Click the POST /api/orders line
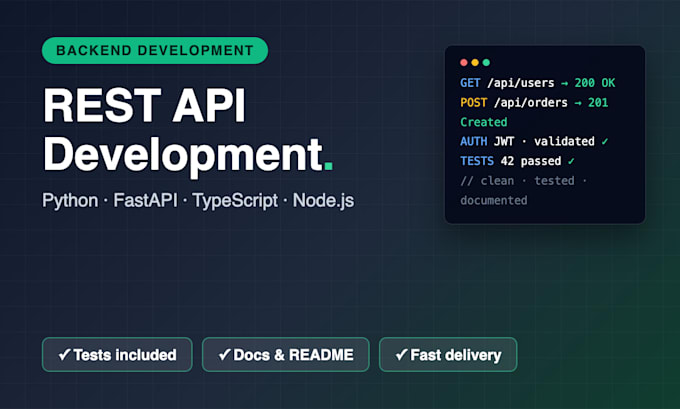680x409 pixels. click(534, 103)
